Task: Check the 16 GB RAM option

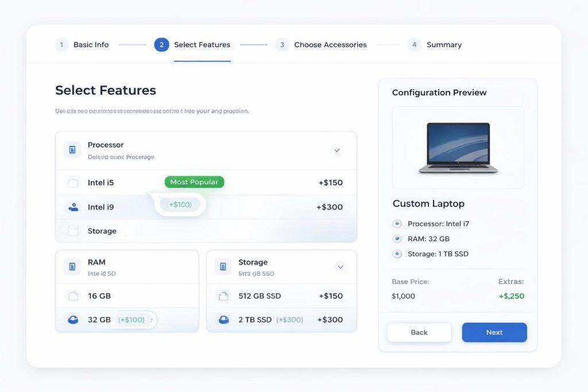Action: pyautogui.click(x=73, y=296)
